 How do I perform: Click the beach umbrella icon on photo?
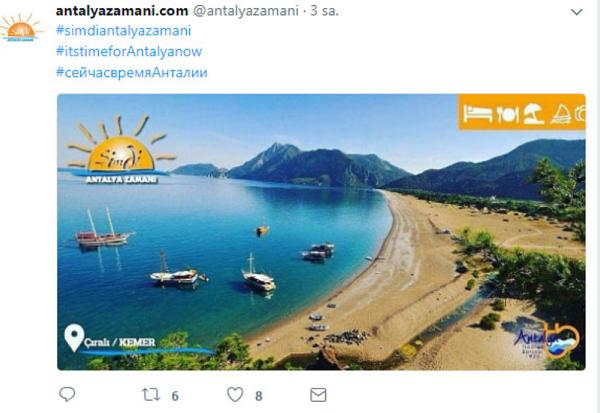click(533, 114)
